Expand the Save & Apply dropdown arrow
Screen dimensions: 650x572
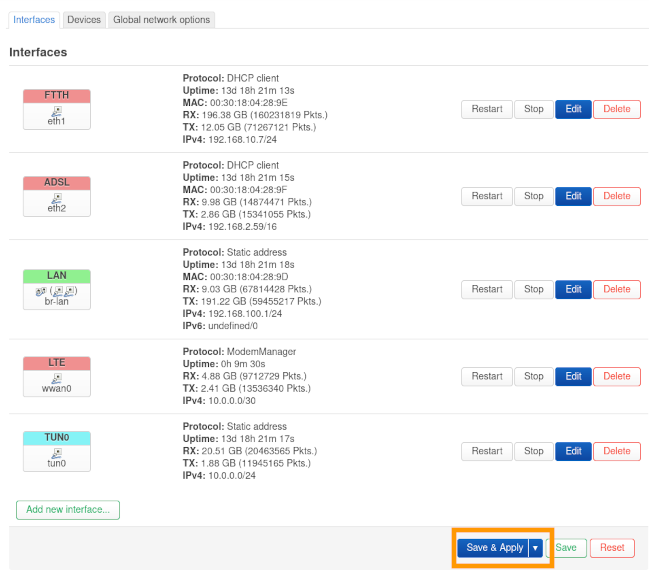coord(536,548)
